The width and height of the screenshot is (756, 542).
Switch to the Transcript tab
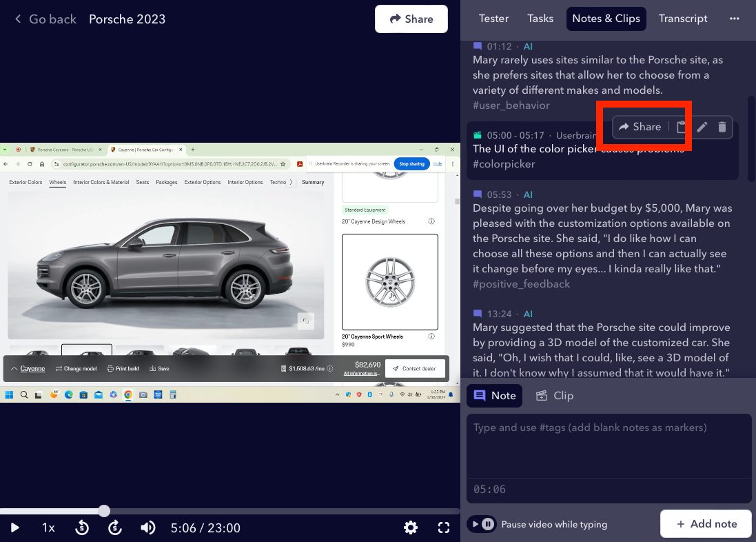point(683,19)
